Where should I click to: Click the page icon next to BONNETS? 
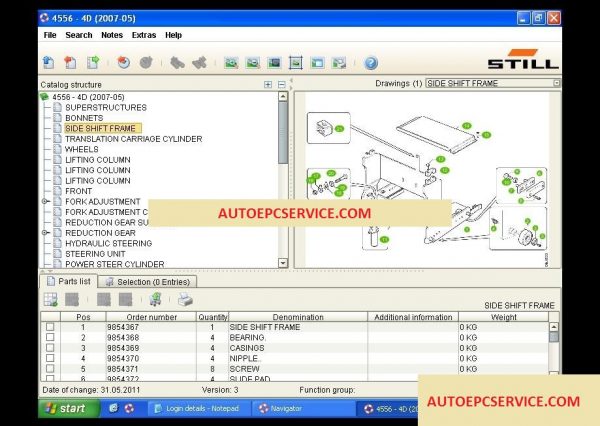(x=57, y=118)
